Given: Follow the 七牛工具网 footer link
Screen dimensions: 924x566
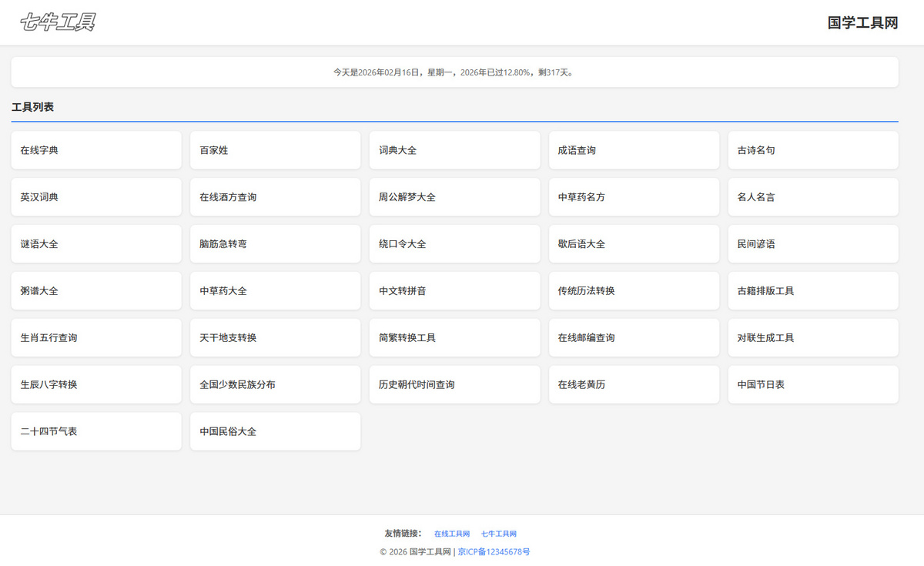Looking at the screenshot, I should tap(499, 534).
